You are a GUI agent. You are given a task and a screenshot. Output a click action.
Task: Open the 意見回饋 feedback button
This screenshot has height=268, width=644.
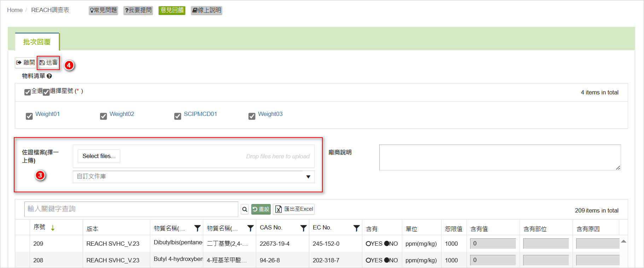tap(172, 10)
